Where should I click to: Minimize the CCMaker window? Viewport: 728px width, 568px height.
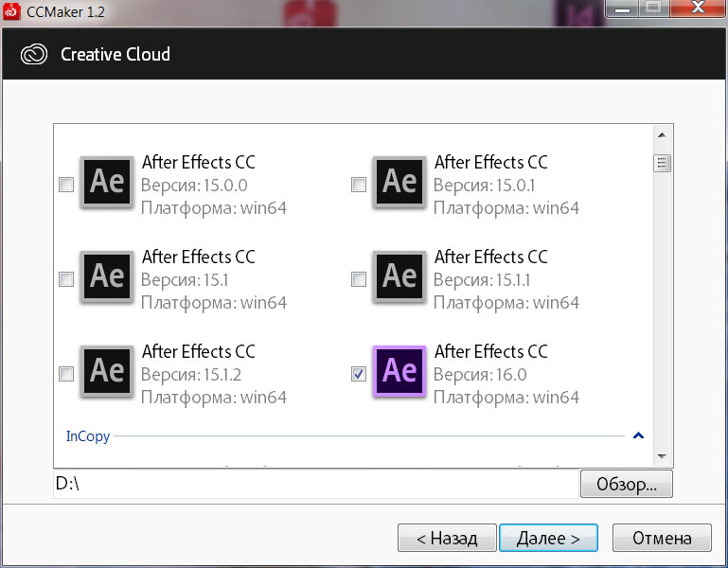(623, 8)
